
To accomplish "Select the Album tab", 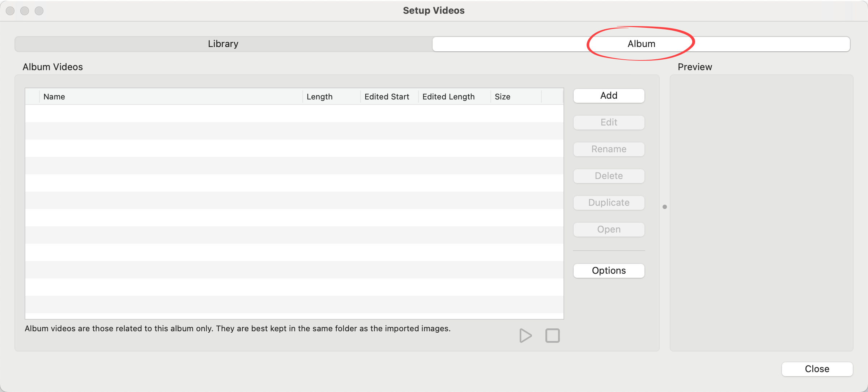I will pos(641,44).
